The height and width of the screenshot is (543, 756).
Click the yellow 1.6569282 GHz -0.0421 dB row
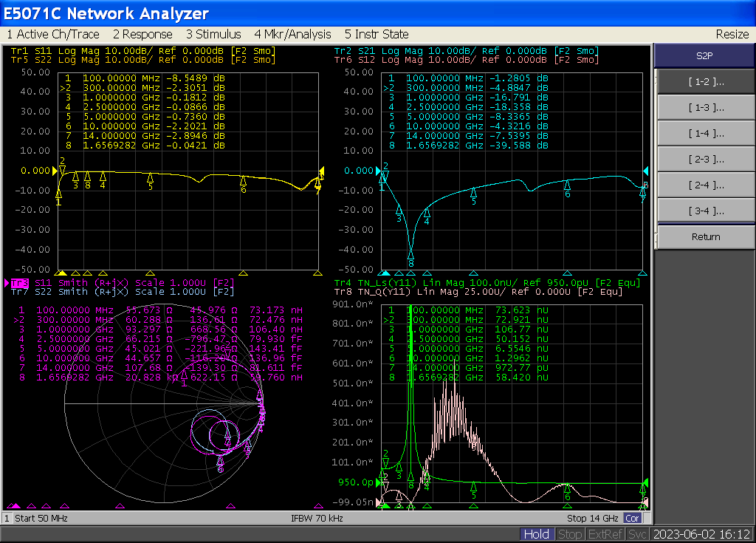[145, 146]
